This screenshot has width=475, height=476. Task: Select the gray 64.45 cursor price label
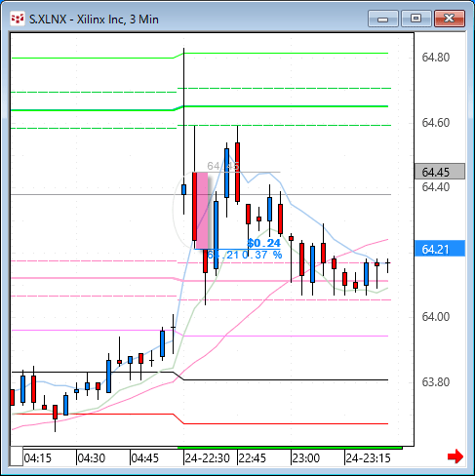point(440,172)
